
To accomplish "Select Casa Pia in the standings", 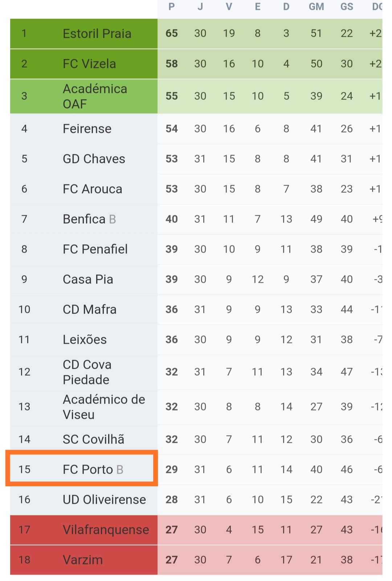I will click(88, 279).
